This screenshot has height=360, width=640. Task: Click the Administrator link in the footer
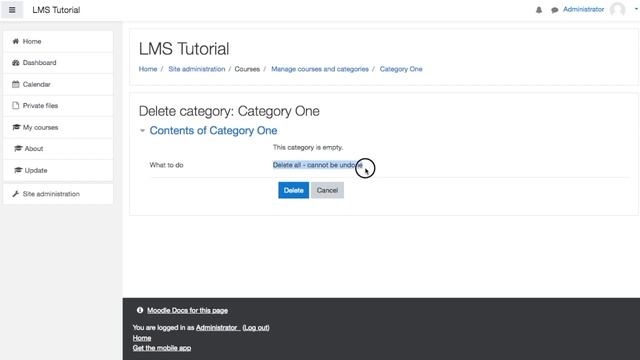pos(217,327)
